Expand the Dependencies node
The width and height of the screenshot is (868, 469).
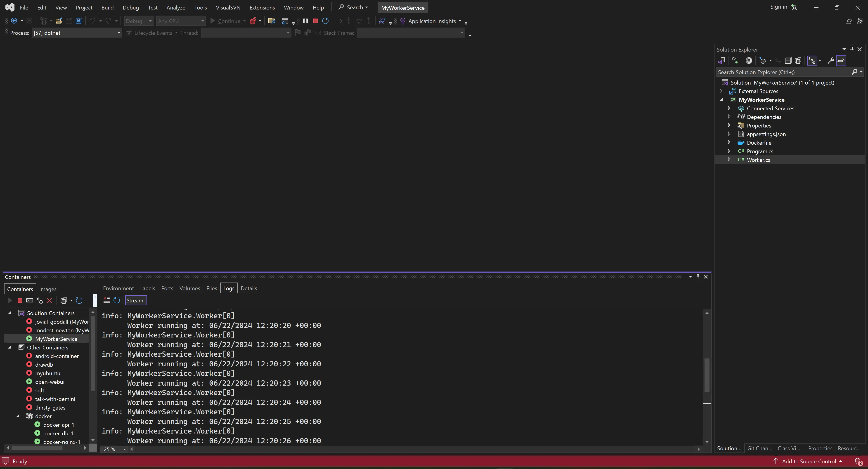coord(729,117)
